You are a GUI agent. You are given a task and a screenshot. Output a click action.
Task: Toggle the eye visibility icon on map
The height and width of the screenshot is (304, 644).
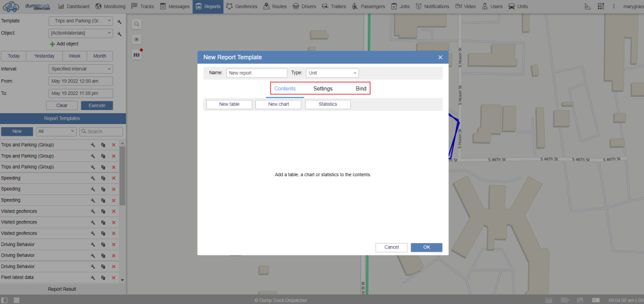[x=136, y=39]
